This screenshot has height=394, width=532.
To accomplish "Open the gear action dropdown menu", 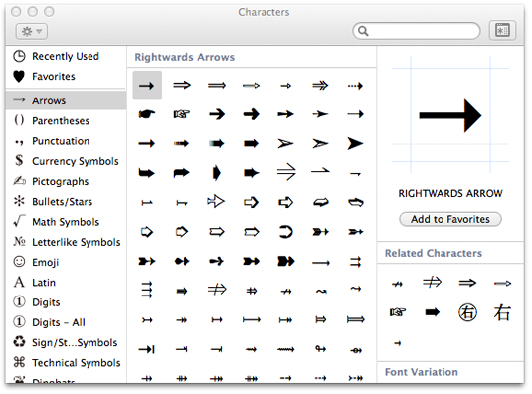I will (31, 32).
